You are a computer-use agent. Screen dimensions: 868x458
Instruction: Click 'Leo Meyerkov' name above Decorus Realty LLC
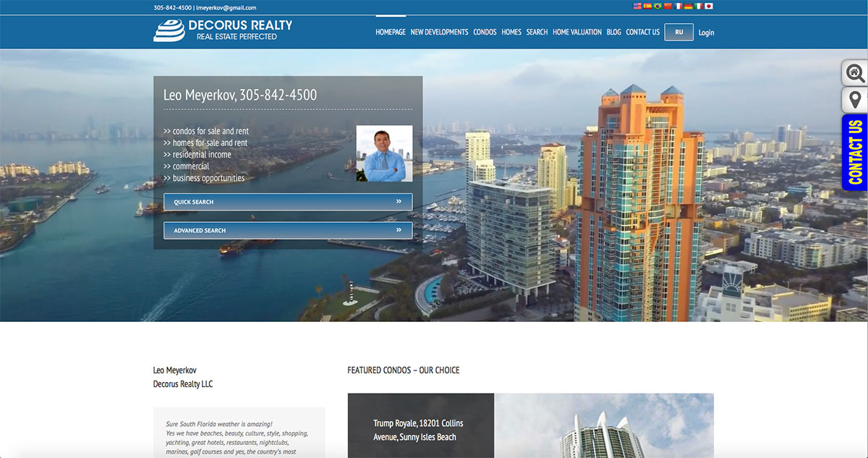click(x=175, y=370)
